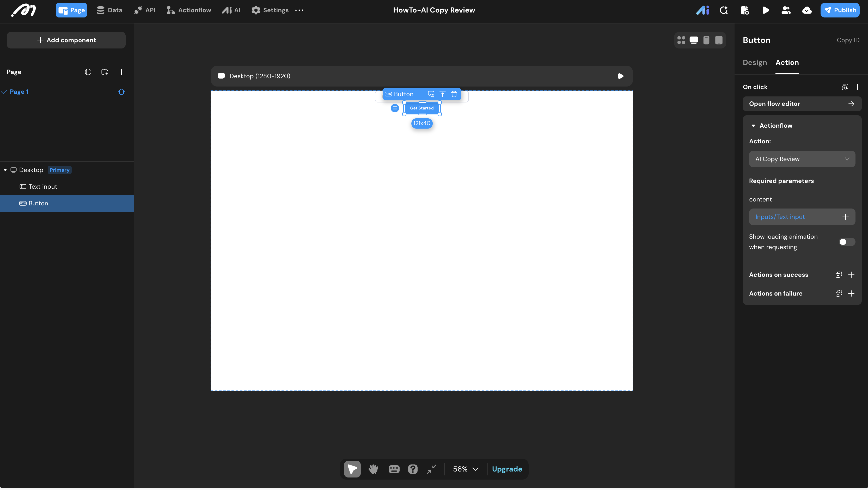Click the home icon next to Page 1

121,92
